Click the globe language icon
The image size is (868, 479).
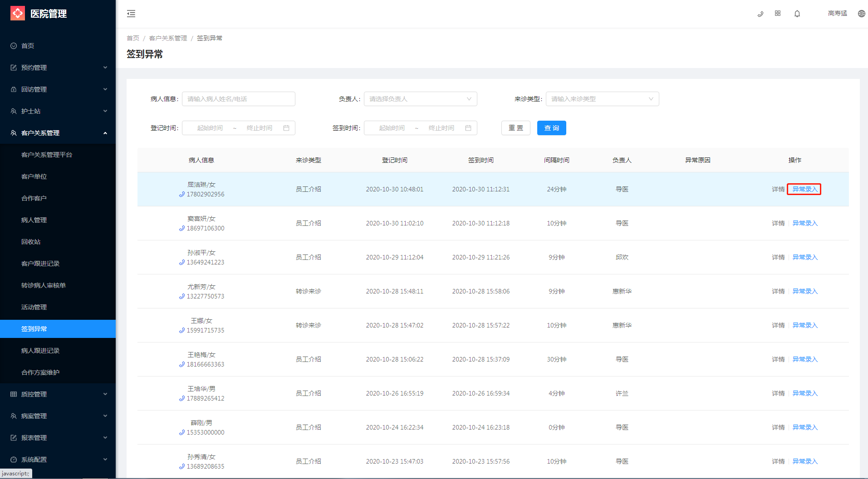point(862,14)
